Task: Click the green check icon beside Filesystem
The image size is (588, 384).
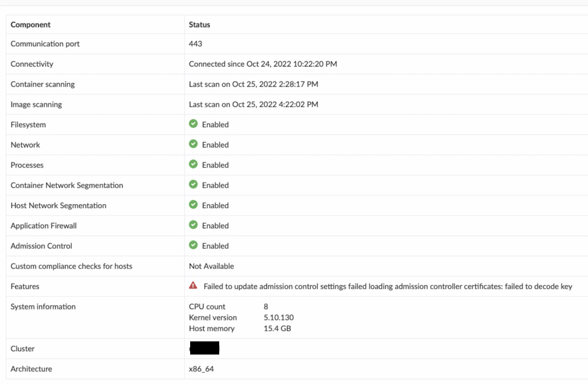Action: click(193, 124)
